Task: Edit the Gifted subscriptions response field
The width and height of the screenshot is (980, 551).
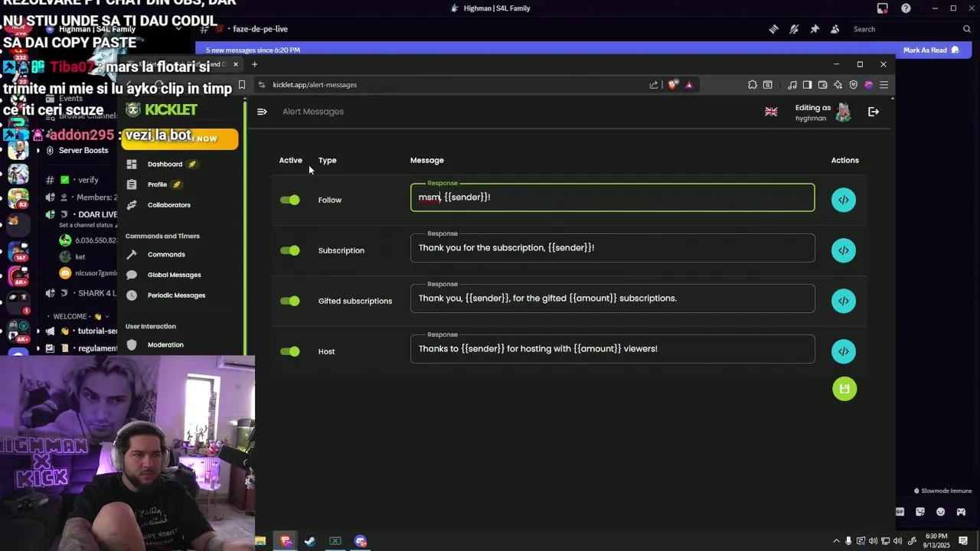Action: point(612,298)
